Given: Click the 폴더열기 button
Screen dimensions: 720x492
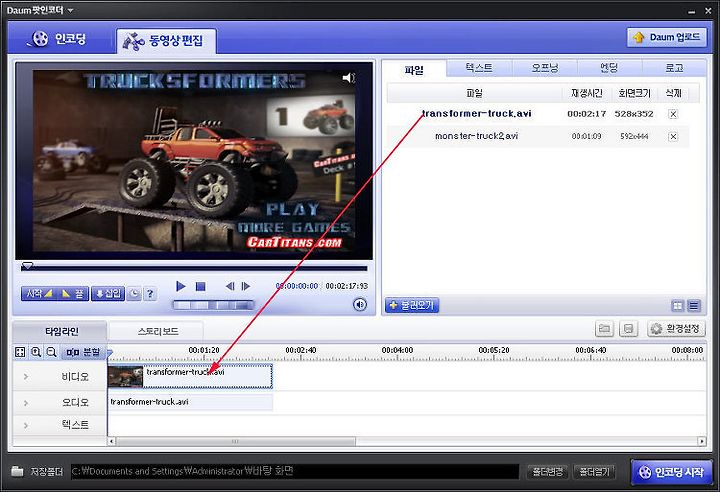Looking at the screenshot, I should (x=594, y=471).
